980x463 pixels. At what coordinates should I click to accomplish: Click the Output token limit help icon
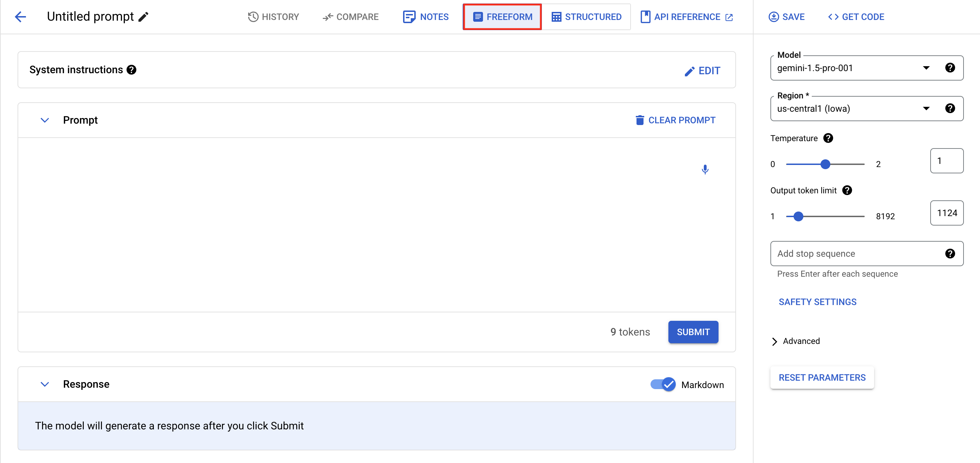[847, 191]
